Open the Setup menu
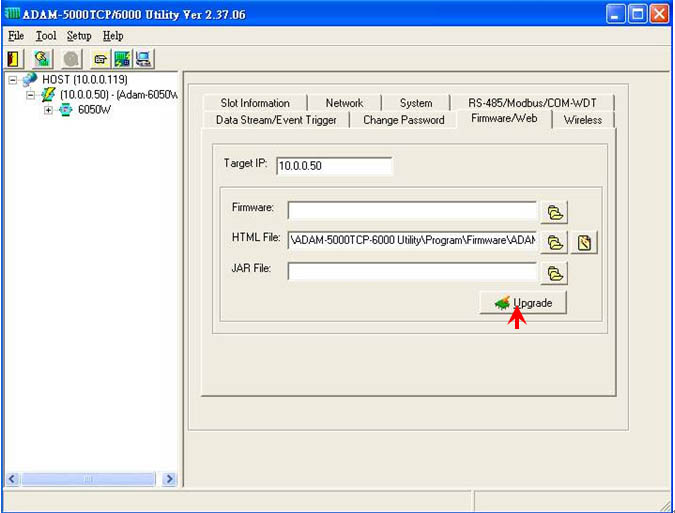Viewport: 675px width, 513px height. point(79,36)
